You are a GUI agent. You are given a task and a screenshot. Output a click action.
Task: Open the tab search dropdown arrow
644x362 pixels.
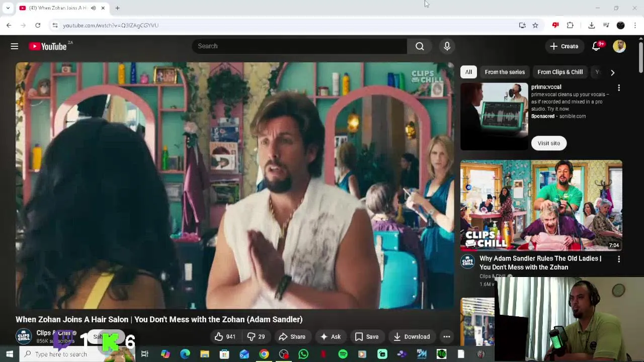(x=8, y=8)
